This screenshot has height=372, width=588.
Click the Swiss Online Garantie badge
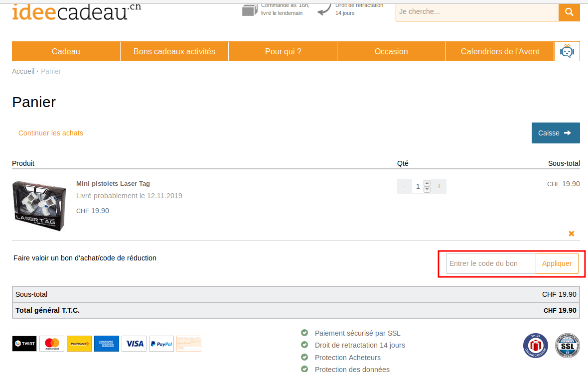(x=535, y=346)
